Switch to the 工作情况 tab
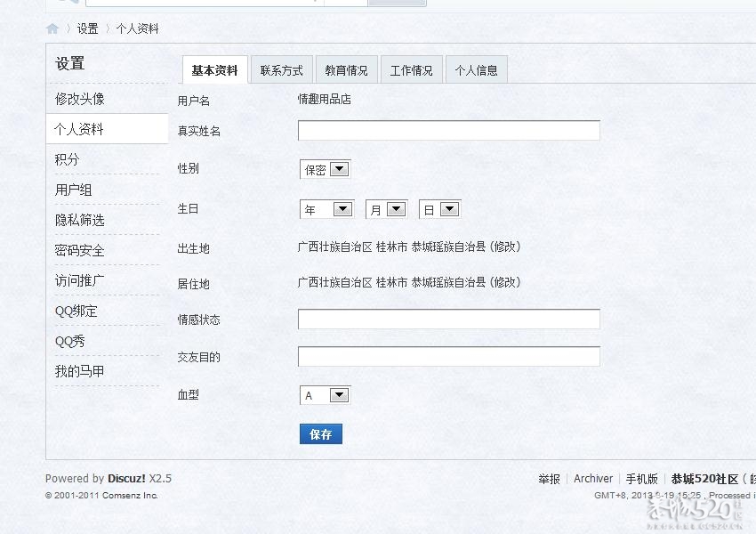The width and height of the screenshot is (756, 534). [412, 69]
